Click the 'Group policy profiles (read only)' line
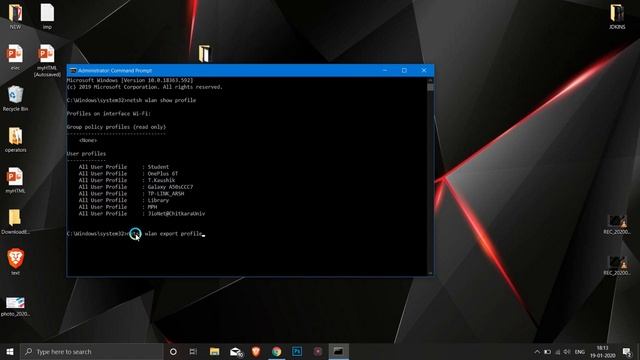 (116, 127)
